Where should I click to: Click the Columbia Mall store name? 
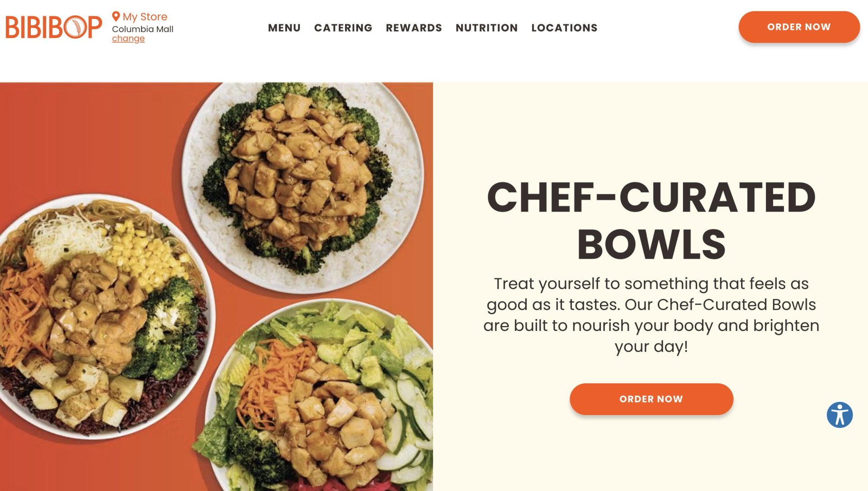[142, 29]
